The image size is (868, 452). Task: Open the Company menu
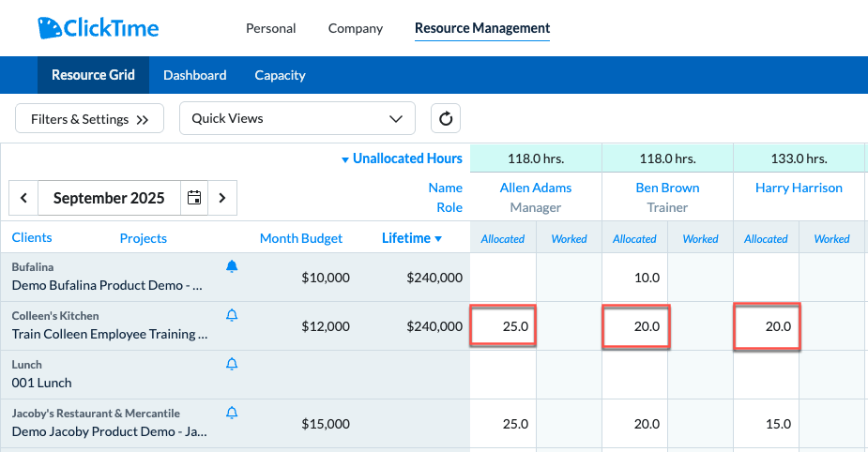(x=356, y=28)
